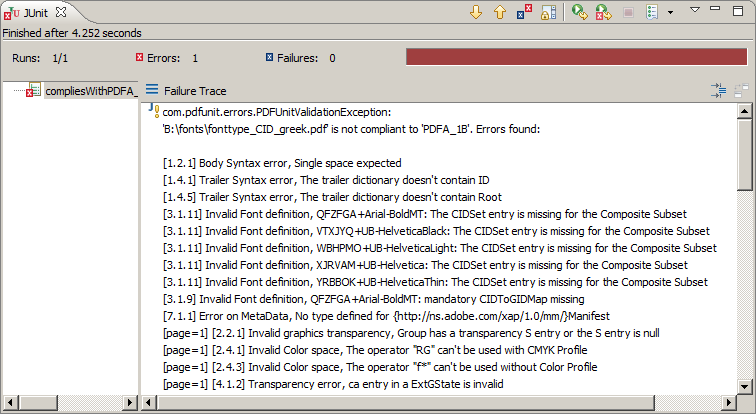Toggle the Scroll Lock button

point(549,12)
